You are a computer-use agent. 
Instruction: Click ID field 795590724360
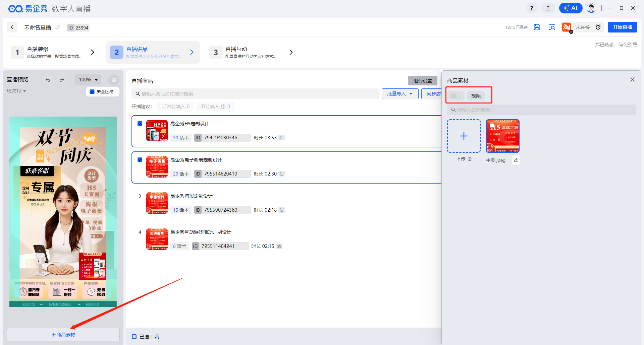click(223, 210)
